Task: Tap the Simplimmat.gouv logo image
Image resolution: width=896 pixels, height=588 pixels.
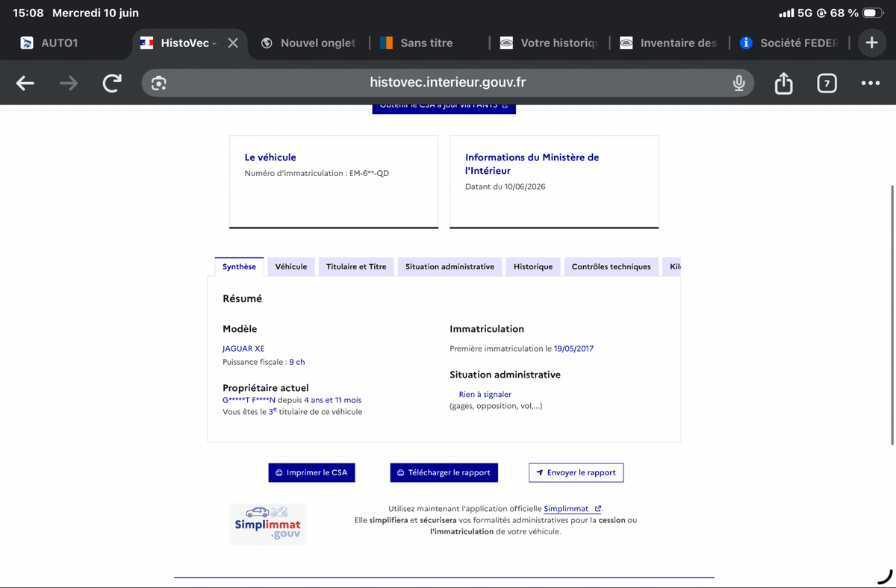Action: tap(267, 524)
